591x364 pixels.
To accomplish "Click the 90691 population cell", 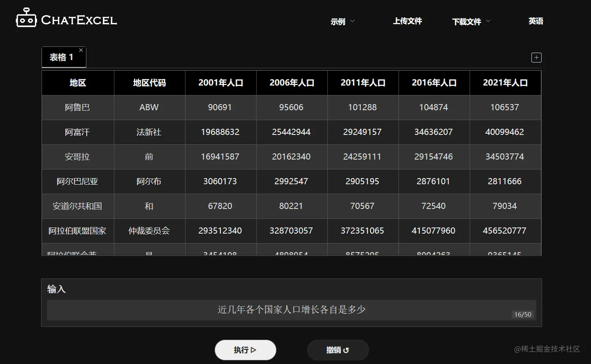I will 220,107.
